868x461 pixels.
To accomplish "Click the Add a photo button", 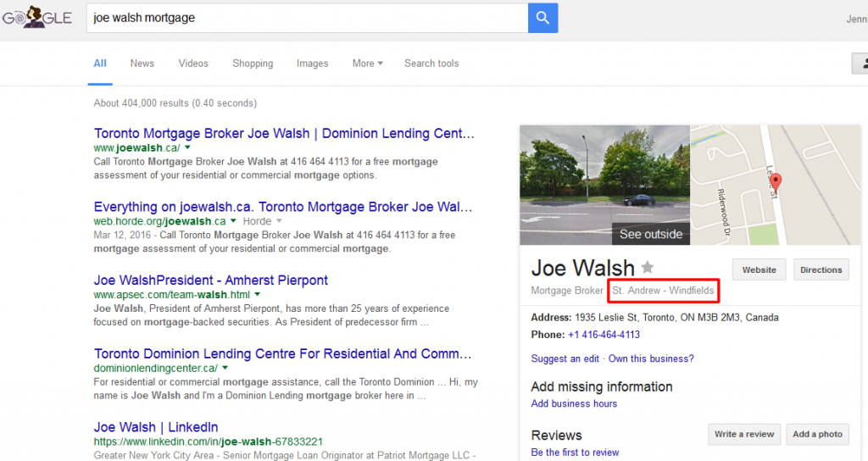I will (817, 435).
